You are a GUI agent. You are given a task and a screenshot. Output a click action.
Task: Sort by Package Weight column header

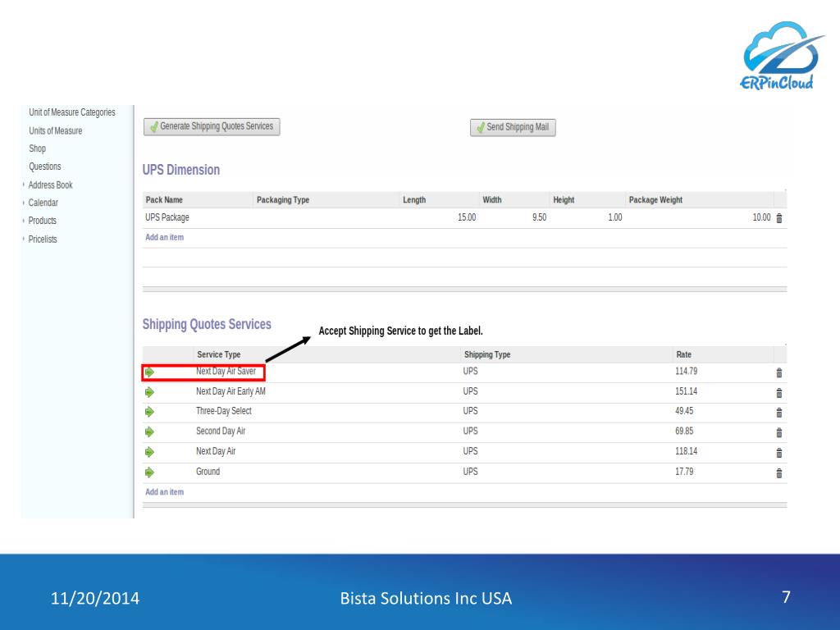pos(655,200)
